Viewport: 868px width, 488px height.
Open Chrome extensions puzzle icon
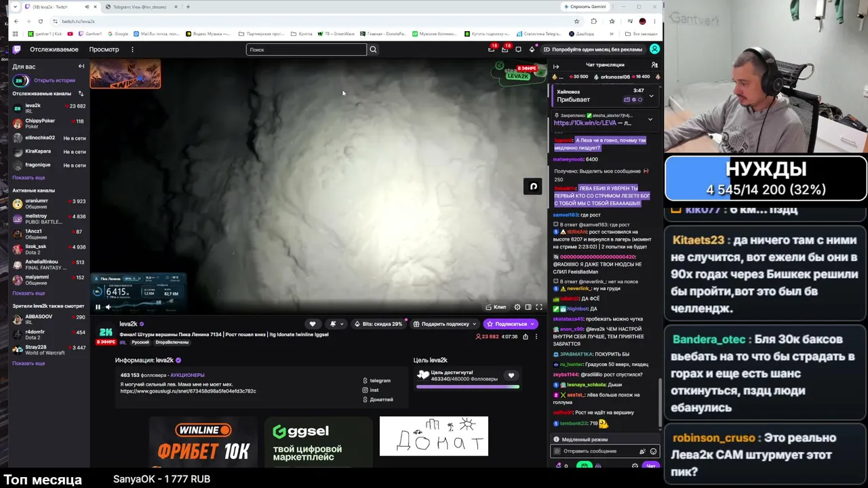[x=593, y=21]
